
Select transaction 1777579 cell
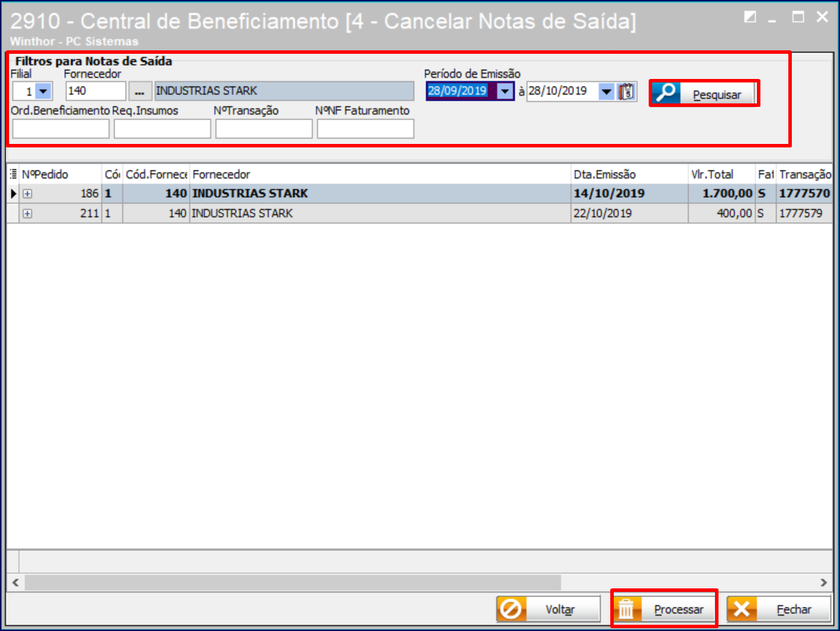coord(804,214)
